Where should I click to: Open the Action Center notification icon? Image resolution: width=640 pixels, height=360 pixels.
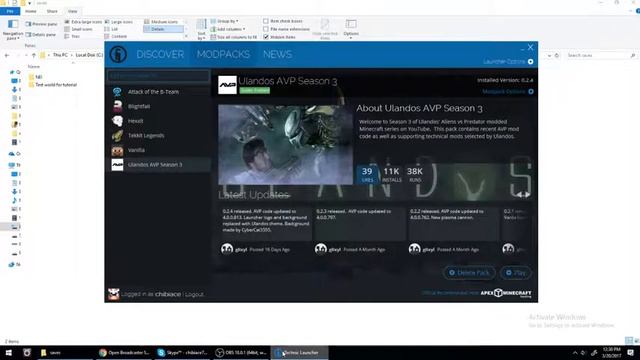[x=631, y=353]
